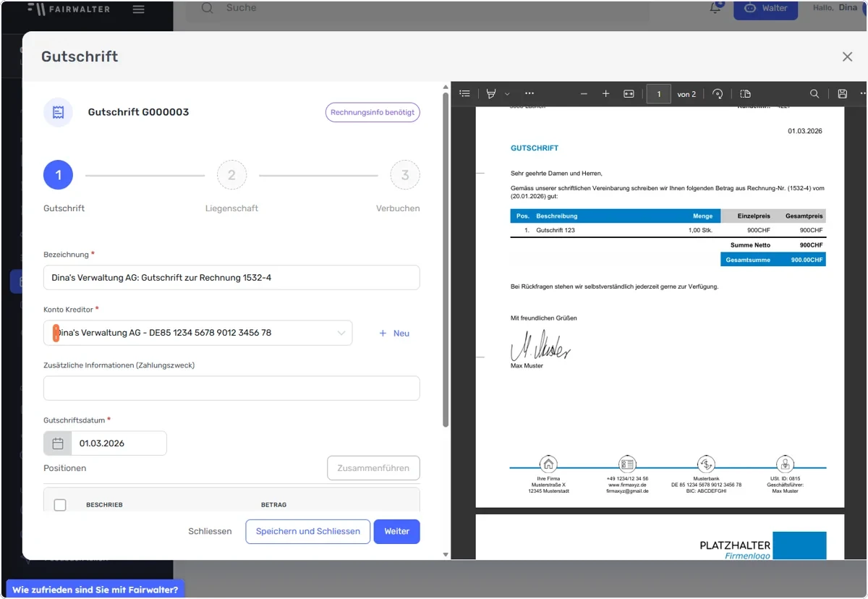Expand the highlighter options dropdown arrow
Image resolution: width=868 pixels, height=599 pixels.
coord(508,94)
